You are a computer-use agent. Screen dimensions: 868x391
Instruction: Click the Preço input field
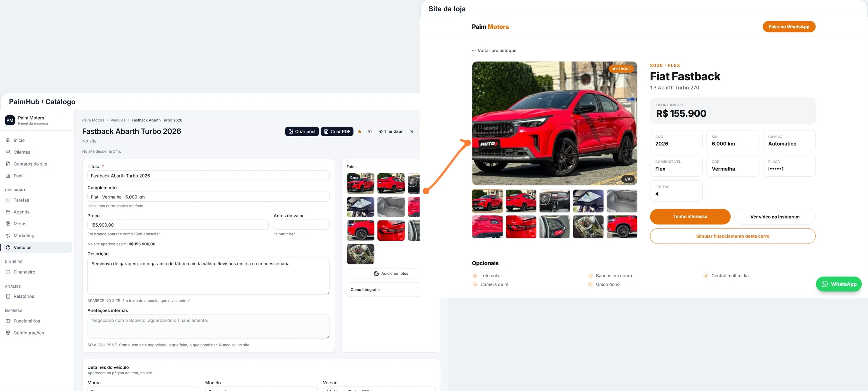coord(178,225)
